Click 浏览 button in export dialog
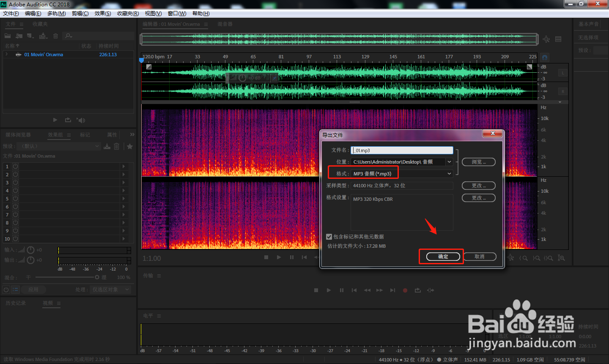609x364 pixels. tap(478, 162)
